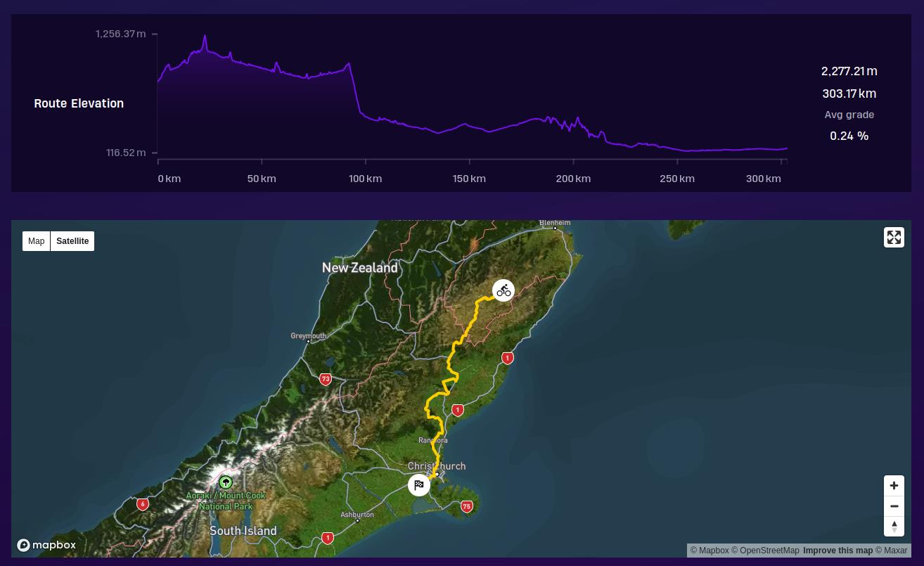Switch to Map view
Viewport: 924px width, 566px height.
click(37, 241)
